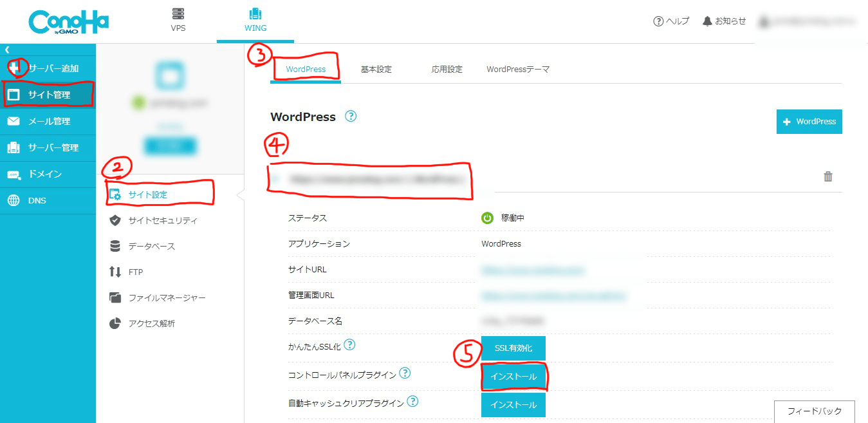Click the データベース名 label

[x=315, y=321]
